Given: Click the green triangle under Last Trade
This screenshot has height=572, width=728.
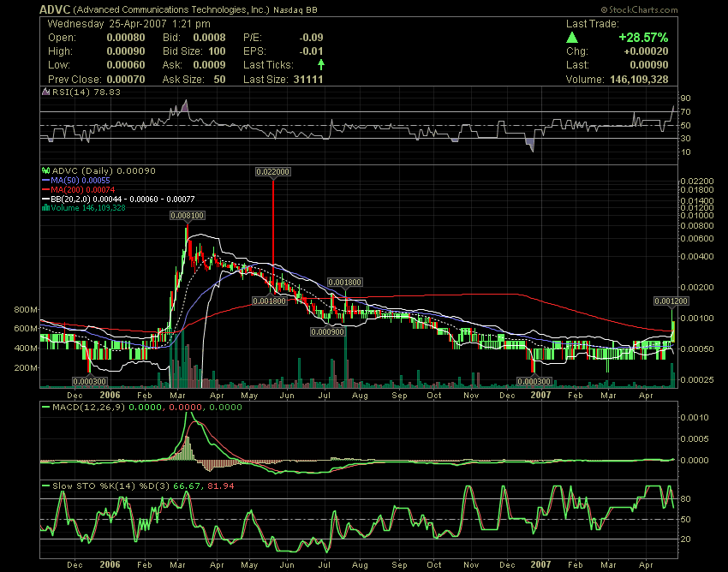Looking at the screenshot, I should point(572,37).
